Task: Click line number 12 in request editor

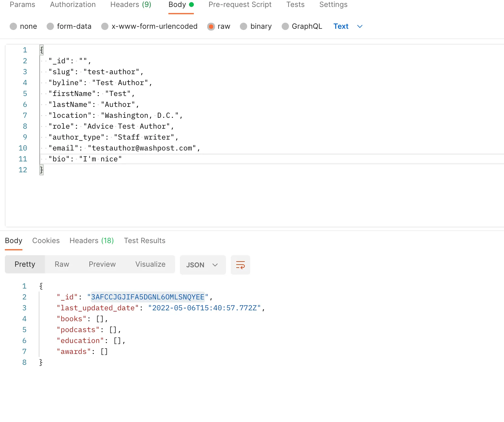Action: pyautogui.click(x=23, y=170)
